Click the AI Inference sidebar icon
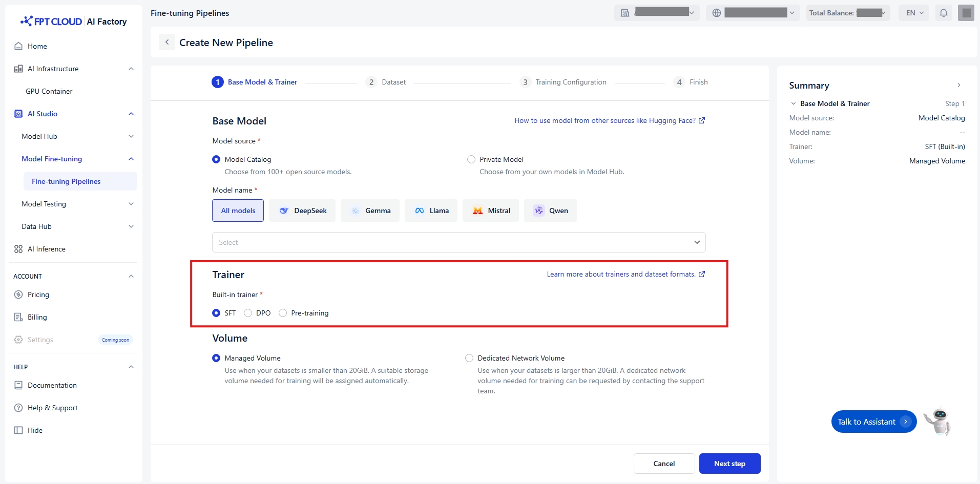980x484 pixels. (18, 249)
